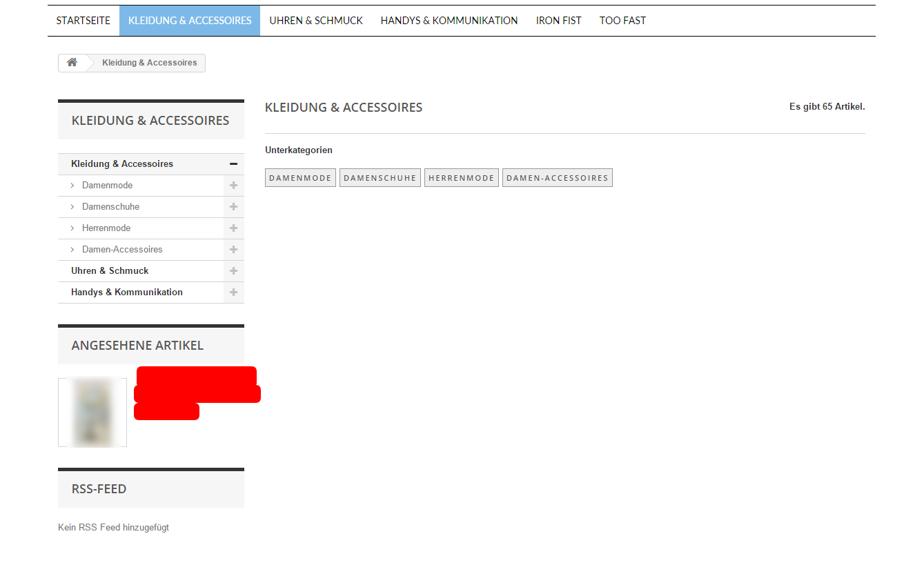This screenshot has width=924, height=585.
Task: Click the home icon in breadcrumb
Action: click(x=72, y=62)
